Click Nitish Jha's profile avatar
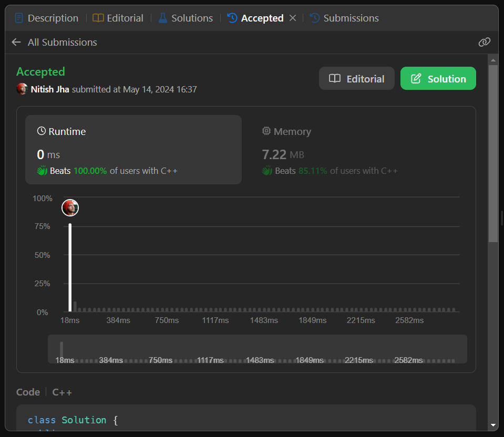Image resolution: width=504 pixels, height=437 pixels. click(x=22, y=89)
